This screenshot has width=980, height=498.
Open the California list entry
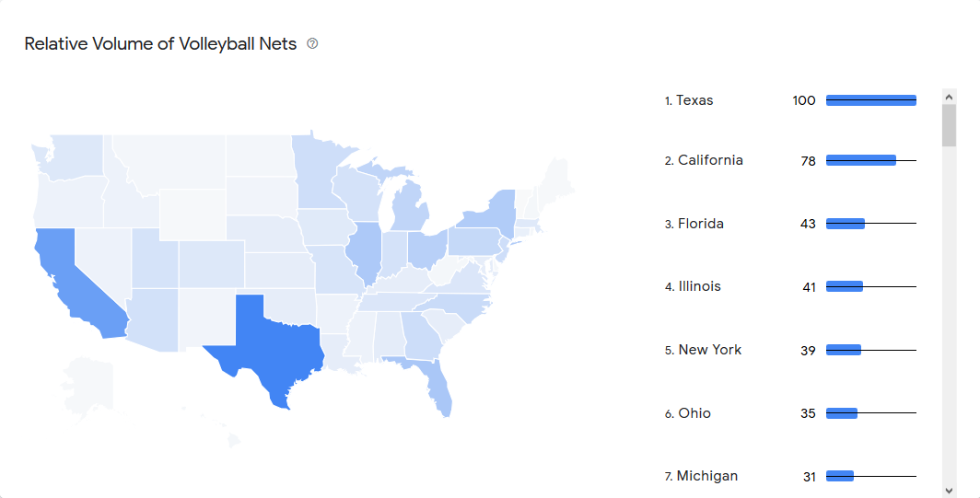709,160
